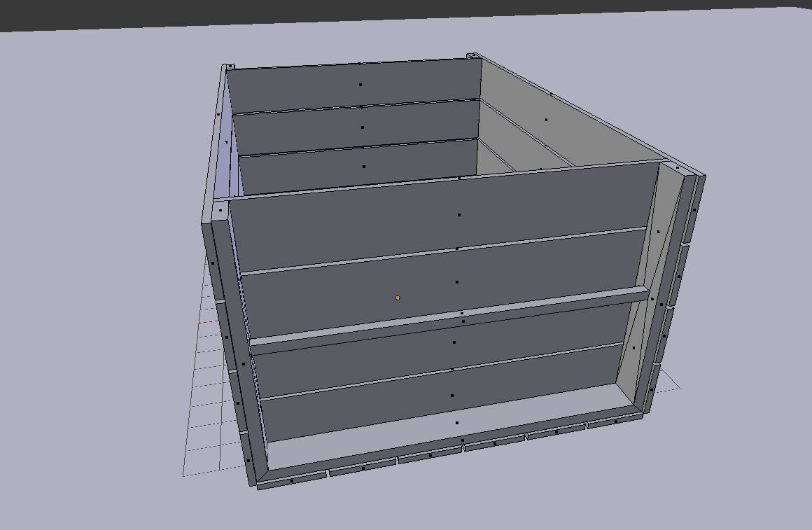Select the face dot of the middle back plank
This screenshot has width=812, height=530.
tap(363, 127)
